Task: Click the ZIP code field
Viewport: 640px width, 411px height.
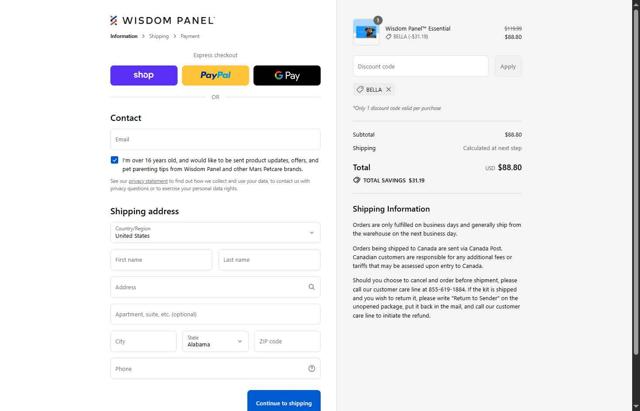Action: 287,341
